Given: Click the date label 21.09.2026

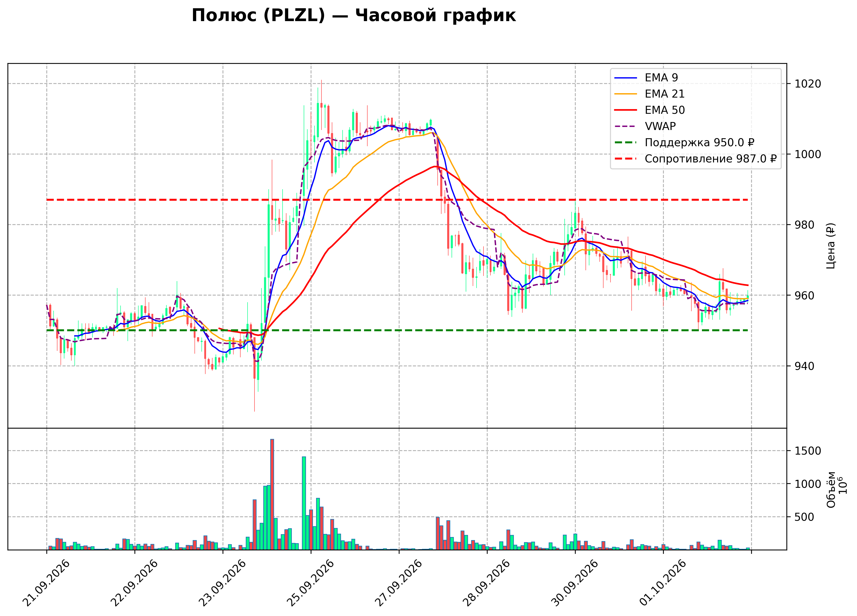Looking at the screenshot, I should coord(46,583).
